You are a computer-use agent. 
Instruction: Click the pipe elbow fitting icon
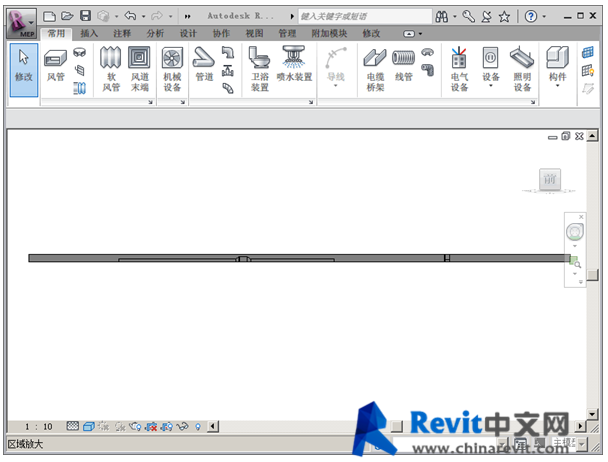(228, 52)
